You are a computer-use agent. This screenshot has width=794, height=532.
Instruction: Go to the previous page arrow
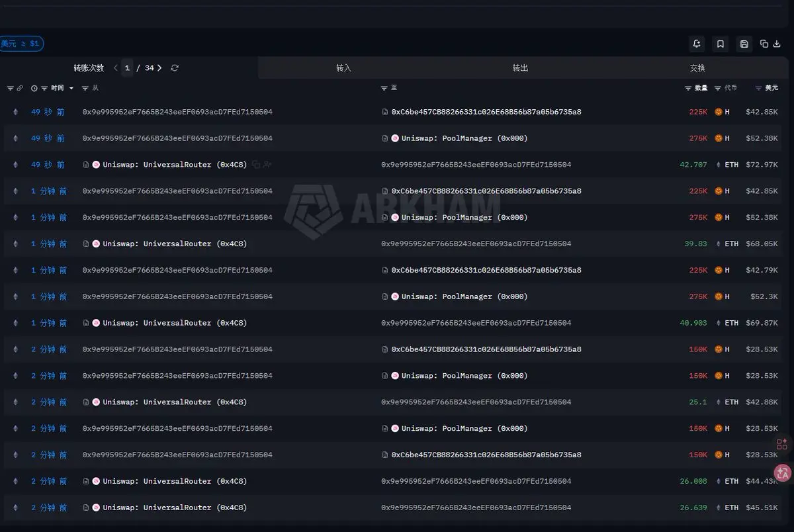coord(116,67)
